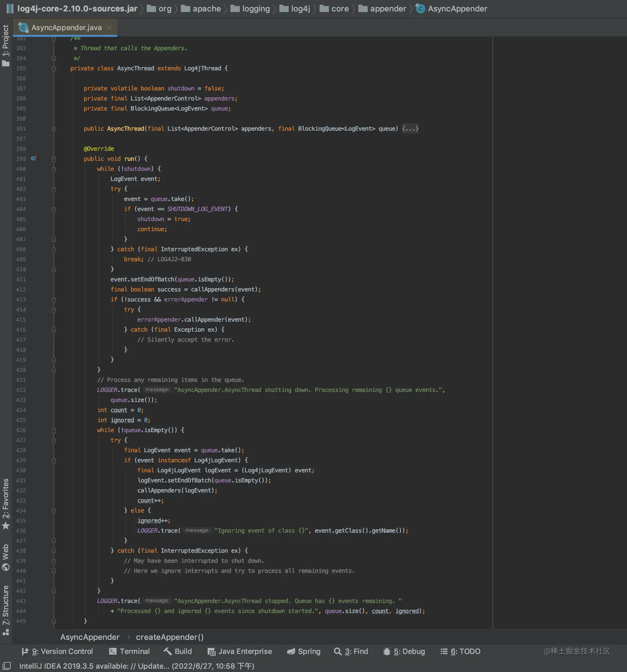Image resolution: width=627 pixels, height=672 pixels.
Task: Click the callAppenders(event) call on line 412
Action: pyautogui.click(x=224, y=290)
